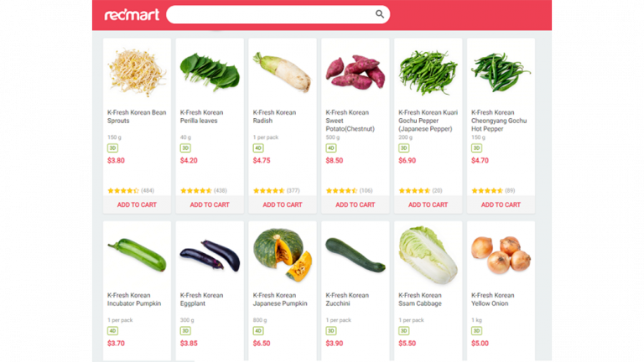Click the 4D badge on Sweet Potato
Image resolution: width=644 pixels, height=362 pixels.
[331, 148]
